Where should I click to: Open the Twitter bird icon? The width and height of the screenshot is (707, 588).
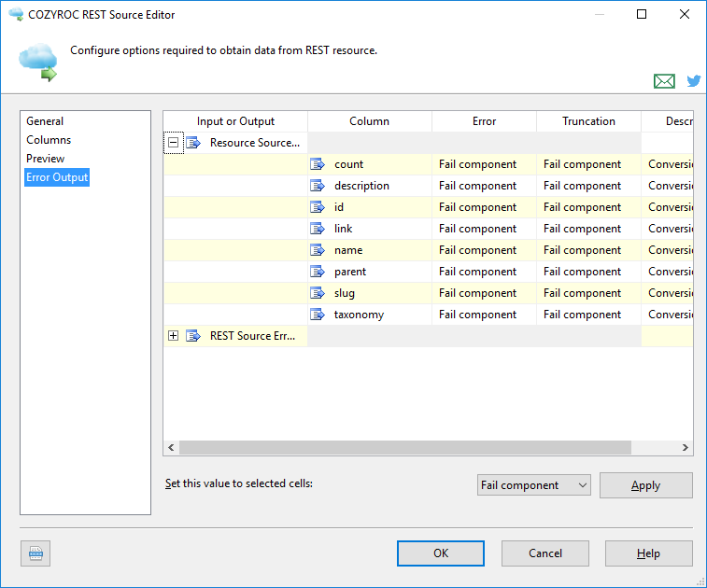click(694, 81)
